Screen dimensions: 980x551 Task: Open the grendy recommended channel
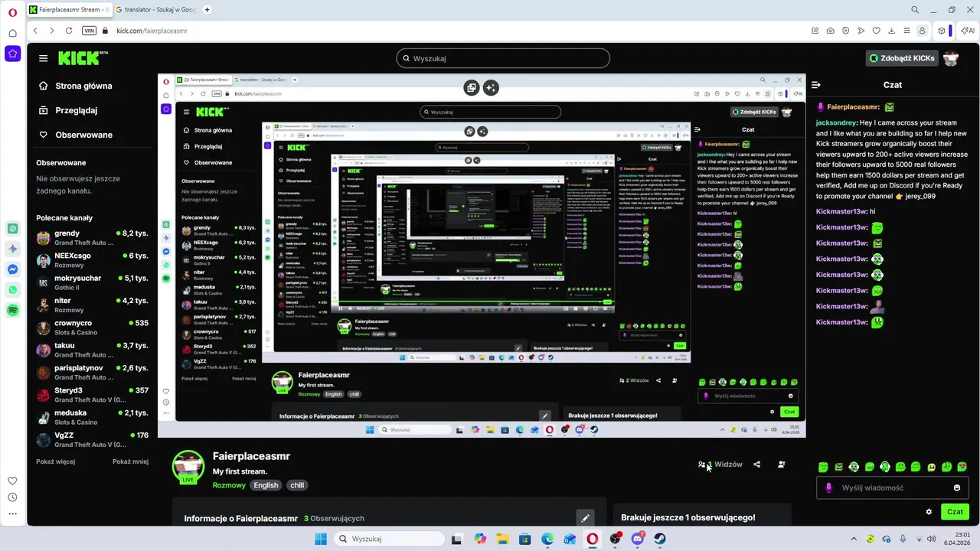tap(93, 237)
